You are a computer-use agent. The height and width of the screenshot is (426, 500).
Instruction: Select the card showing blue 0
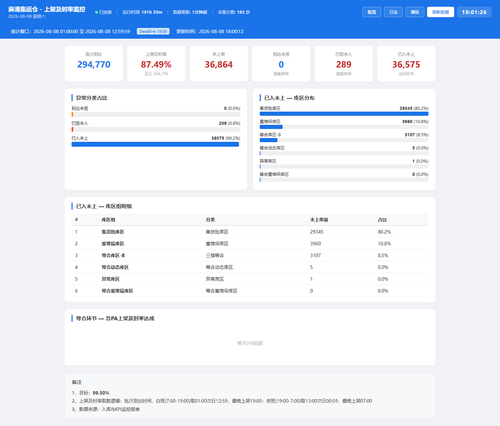point(281,64)
